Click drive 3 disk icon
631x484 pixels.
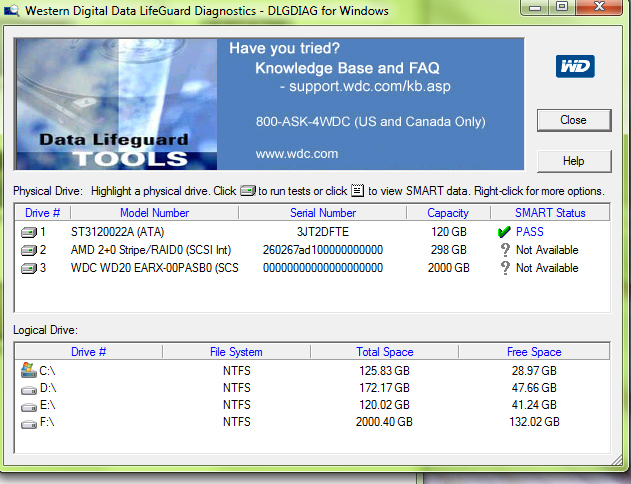[28, 268]
